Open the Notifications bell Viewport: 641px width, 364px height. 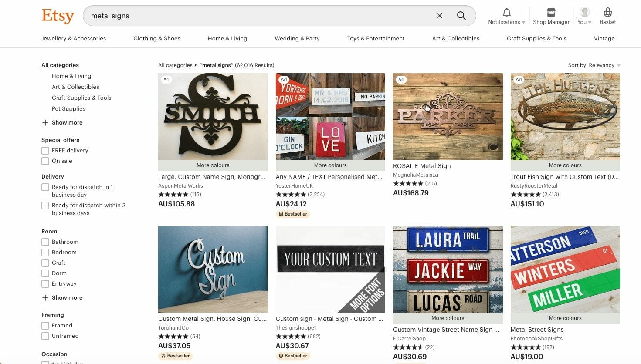tap(505, 16)
